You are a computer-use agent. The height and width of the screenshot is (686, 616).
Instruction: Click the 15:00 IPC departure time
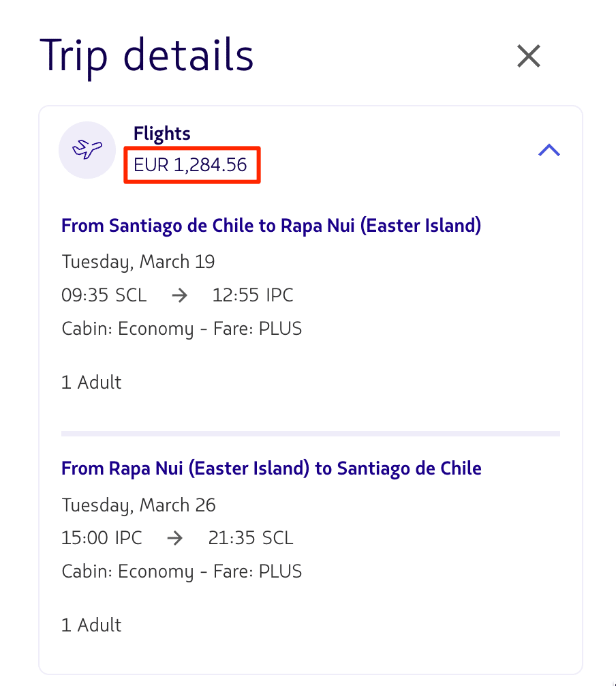[x=102, y=538]
